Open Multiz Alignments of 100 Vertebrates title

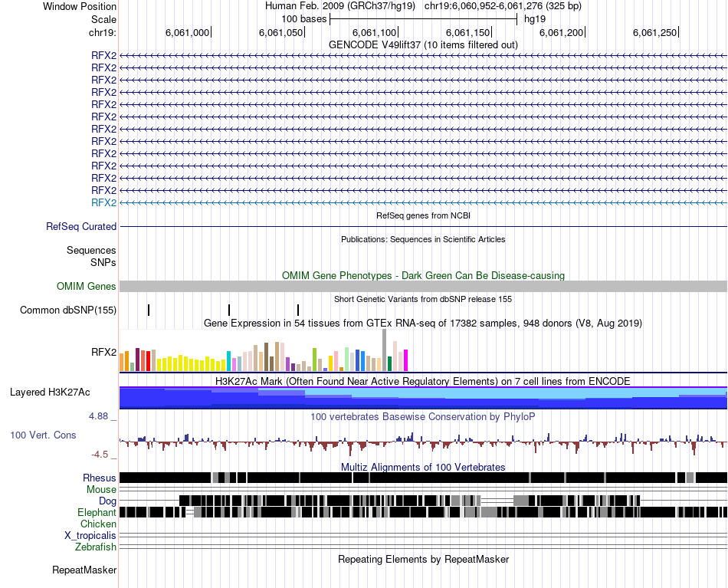[x=423, y=467]
